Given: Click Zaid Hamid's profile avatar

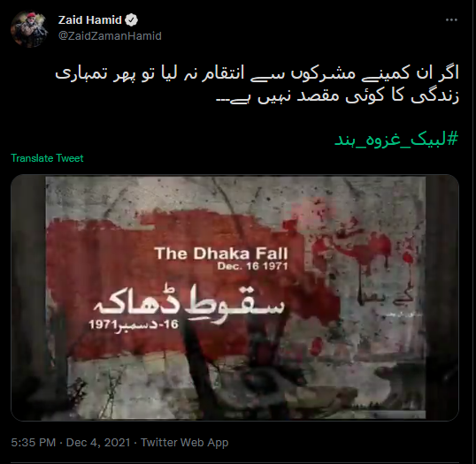Looking at the screenshot, I should pos(29,29).
